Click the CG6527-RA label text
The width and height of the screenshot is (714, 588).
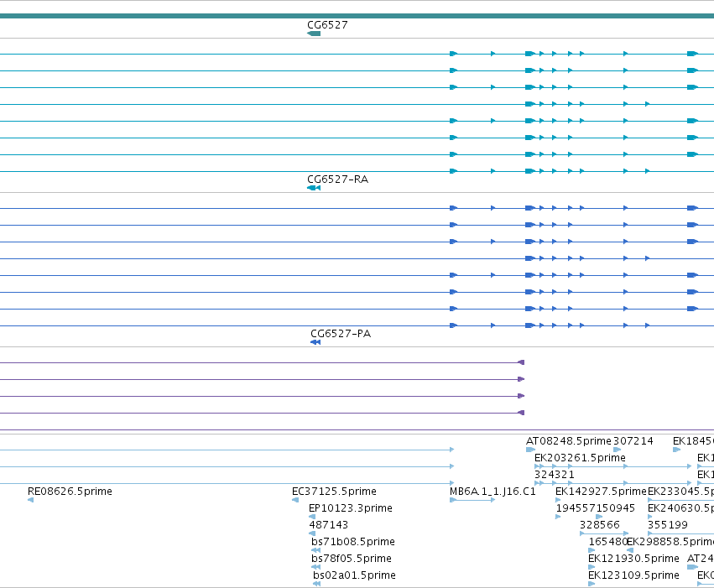pyautogui.click(x=338, y=180)
